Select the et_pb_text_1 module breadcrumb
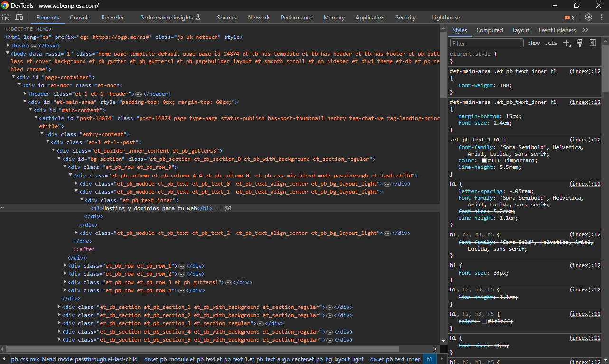Viewport: 609px width, 364px height. tap(254, 359)
